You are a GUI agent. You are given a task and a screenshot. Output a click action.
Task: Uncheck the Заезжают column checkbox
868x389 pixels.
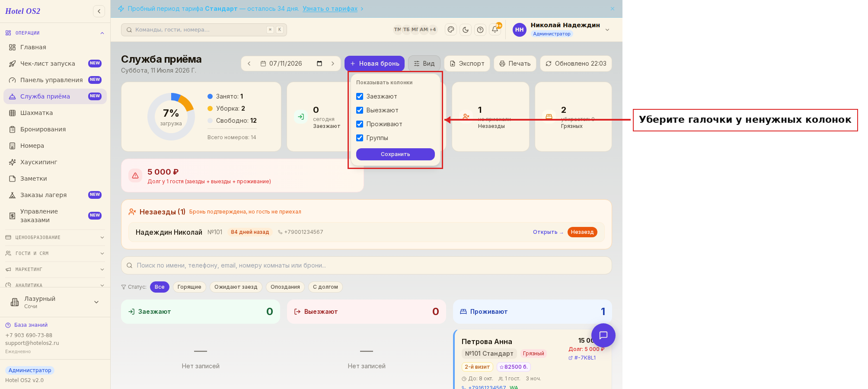(360, 96)
